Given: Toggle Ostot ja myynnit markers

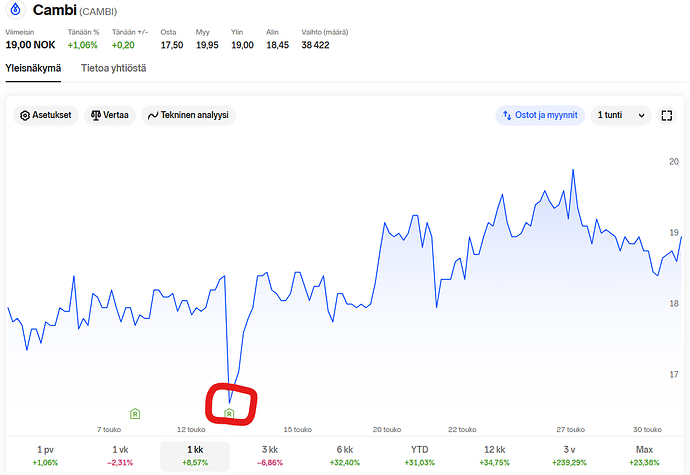Looking at the screenshot, I should 540,115.
